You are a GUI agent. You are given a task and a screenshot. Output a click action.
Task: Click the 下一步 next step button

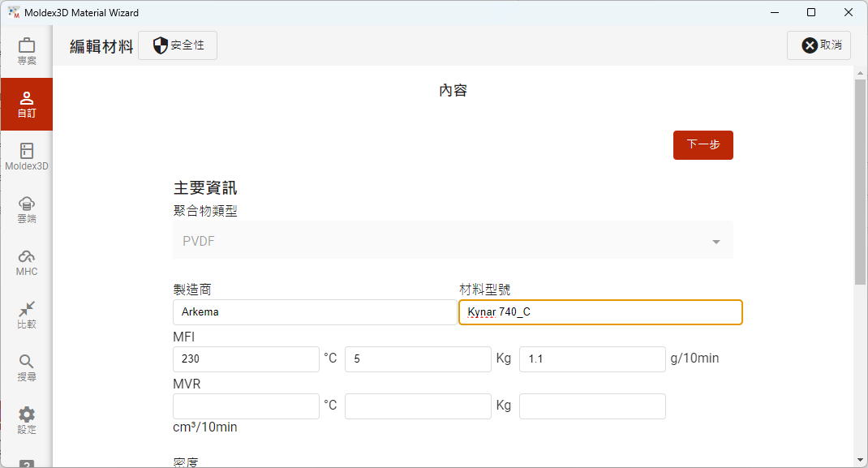(x=703, y=144)
